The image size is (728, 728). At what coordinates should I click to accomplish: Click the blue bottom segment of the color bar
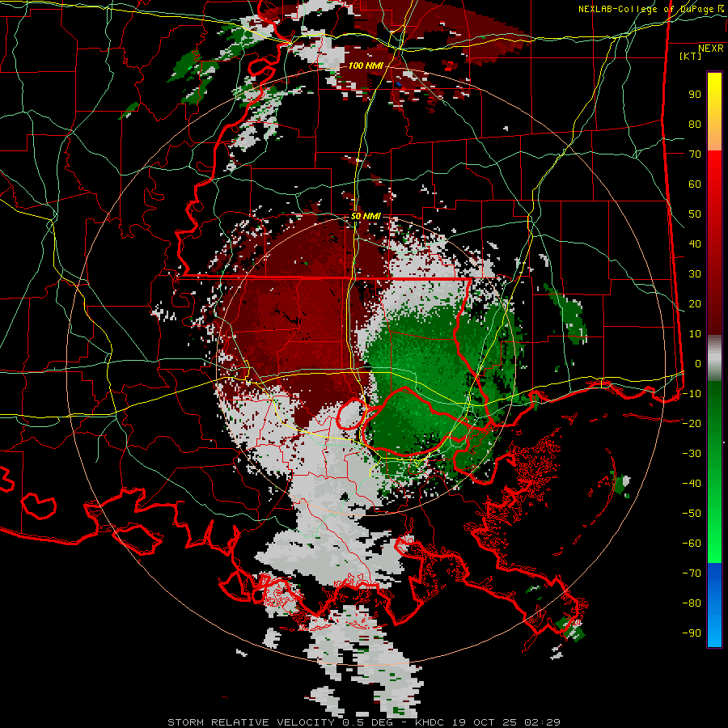point(714,604)
